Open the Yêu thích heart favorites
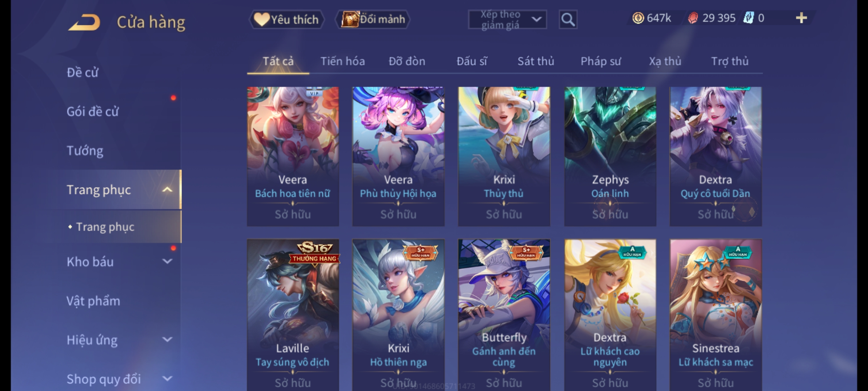This screenshot has width=868, height=391. [286, 20]
